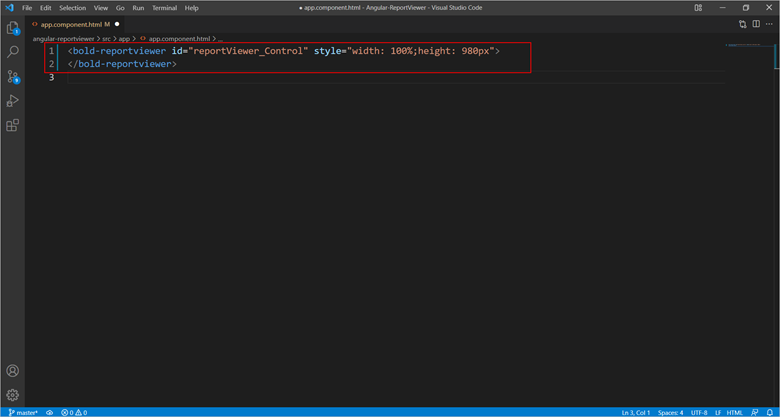Click the style attribute value on line 1
The width and height of the screenshot is (780, 417).
pos(420,51)
